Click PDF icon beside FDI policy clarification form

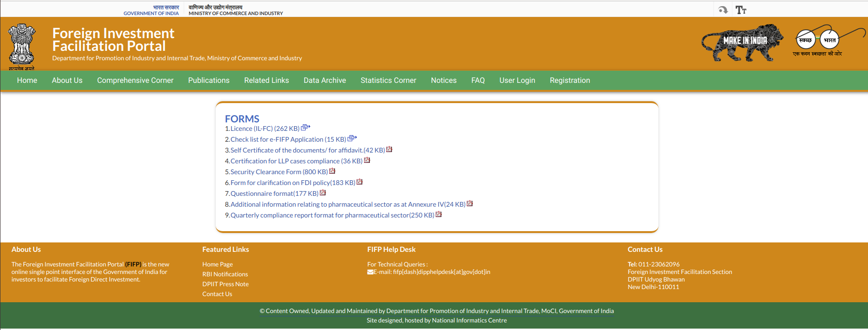coord(359,182)
